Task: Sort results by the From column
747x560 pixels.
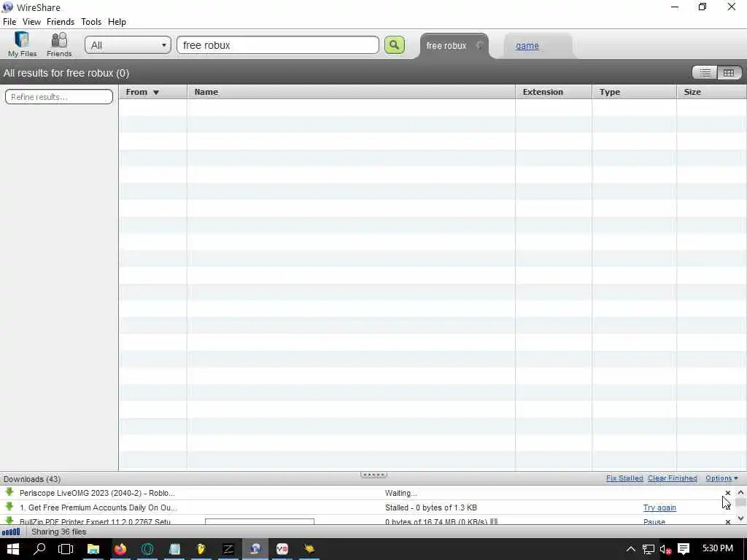Action: [152, 92]
